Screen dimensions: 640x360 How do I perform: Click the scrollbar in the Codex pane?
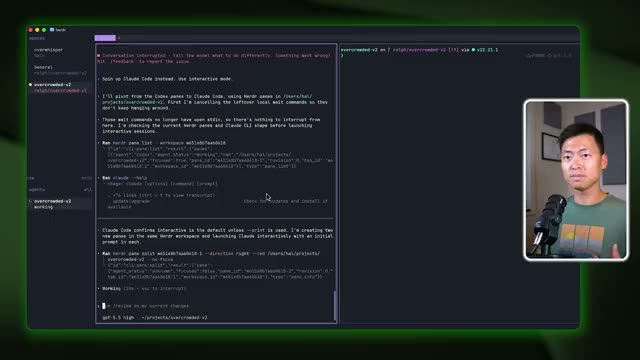coord(335,305)
